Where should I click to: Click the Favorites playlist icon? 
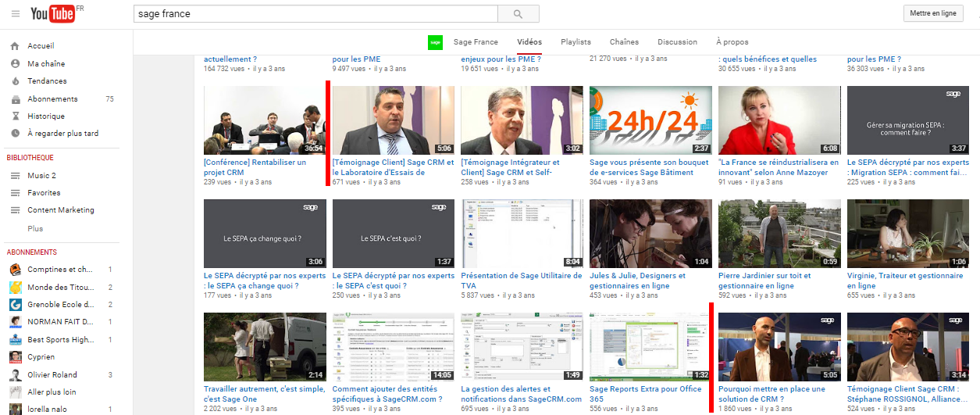(15, 193)
